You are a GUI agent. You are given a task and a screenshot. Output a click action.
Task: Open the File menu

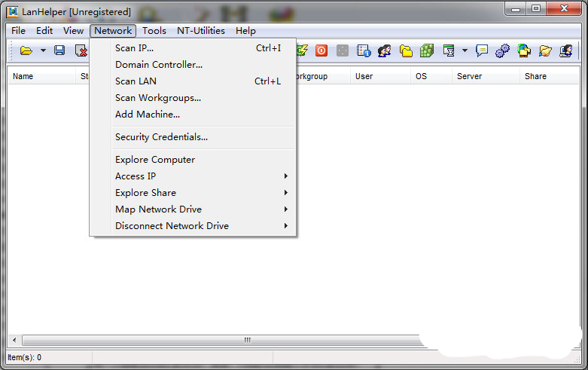(x=18, y=31)
